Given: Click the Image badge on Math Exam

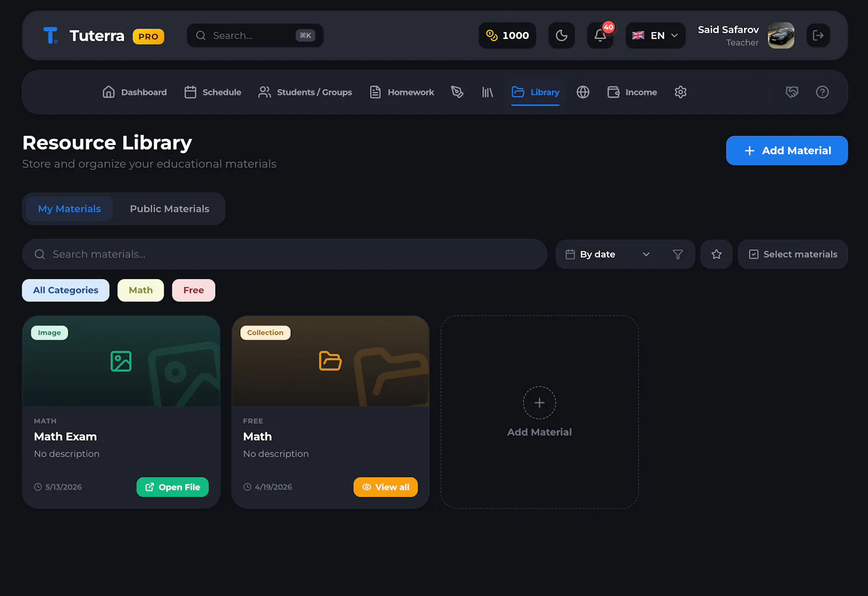Looking at the screenshot, I should [x=49, y=333].
